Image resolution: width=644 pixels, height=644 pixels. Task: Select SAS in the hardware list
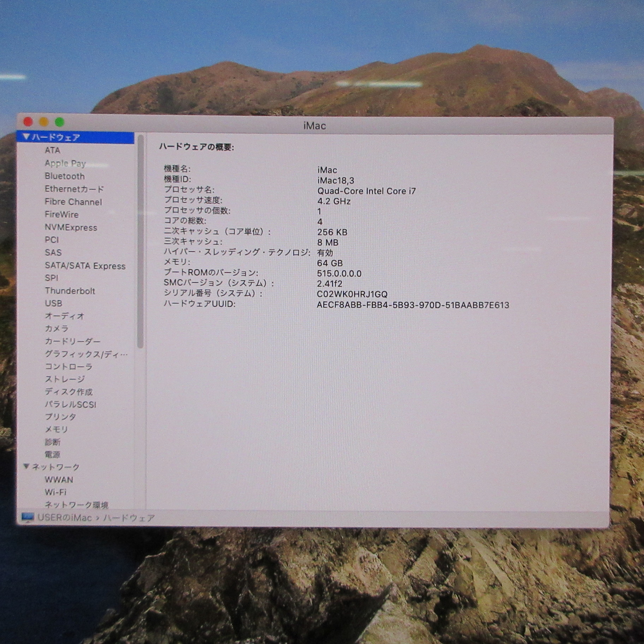53,252
